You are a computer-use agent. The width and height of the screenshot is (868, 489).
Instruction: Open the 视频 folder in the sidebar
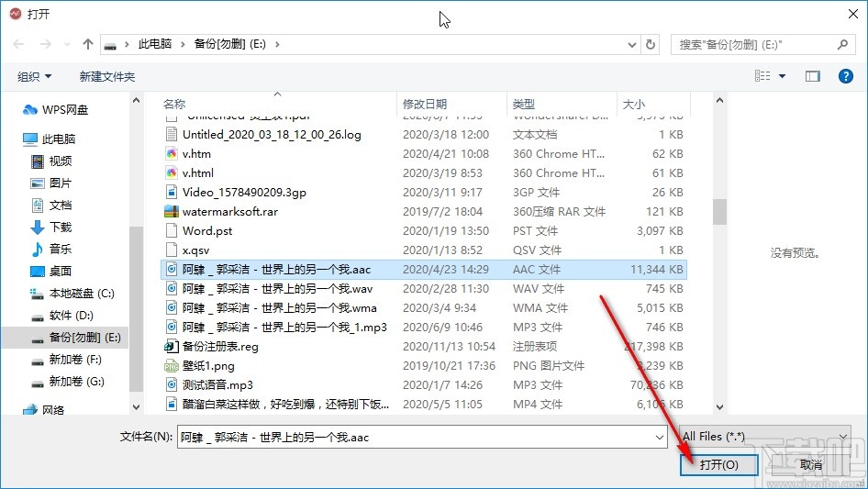[x=52, y=161]
